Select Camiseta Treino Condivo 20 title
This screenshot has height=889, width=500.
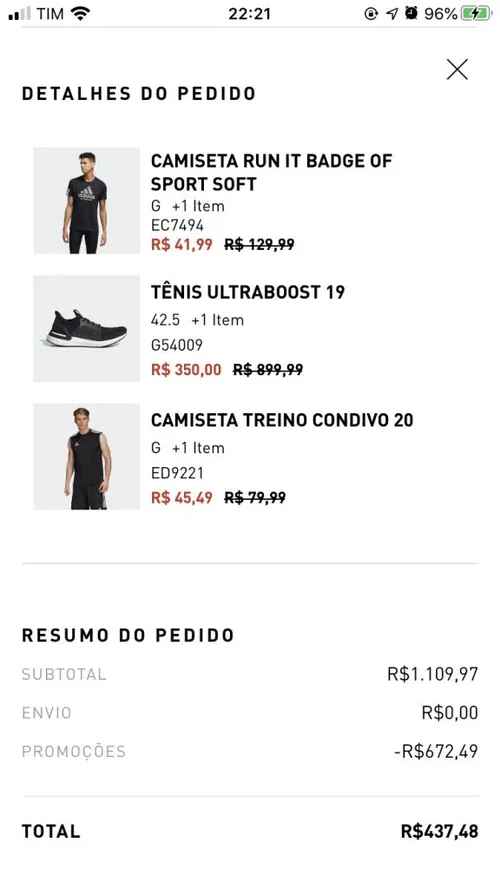[282, 420]
